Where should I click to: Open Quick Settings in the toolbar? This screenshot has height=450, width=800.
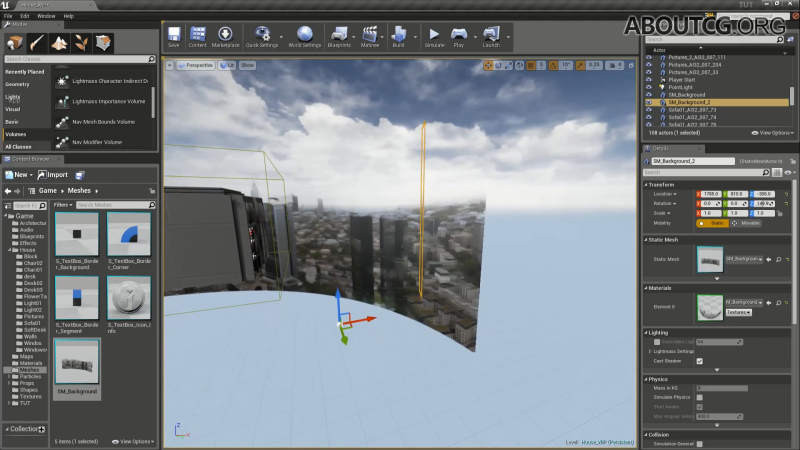click(262, 37)
